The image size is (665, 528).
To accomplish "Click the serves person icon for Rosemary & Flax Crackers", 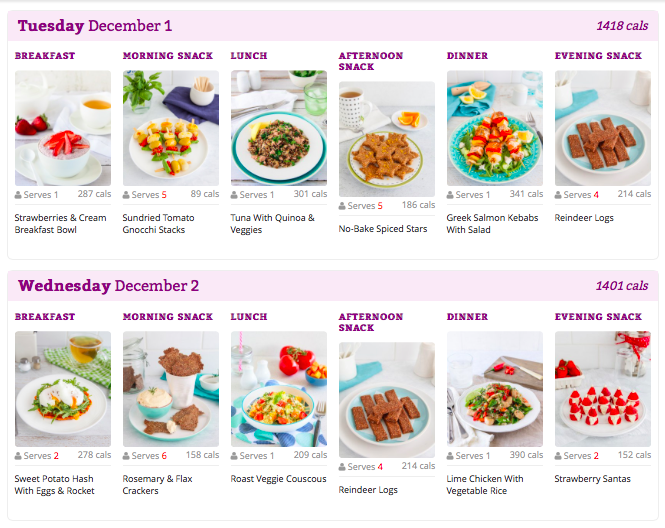I will [127, 456].
